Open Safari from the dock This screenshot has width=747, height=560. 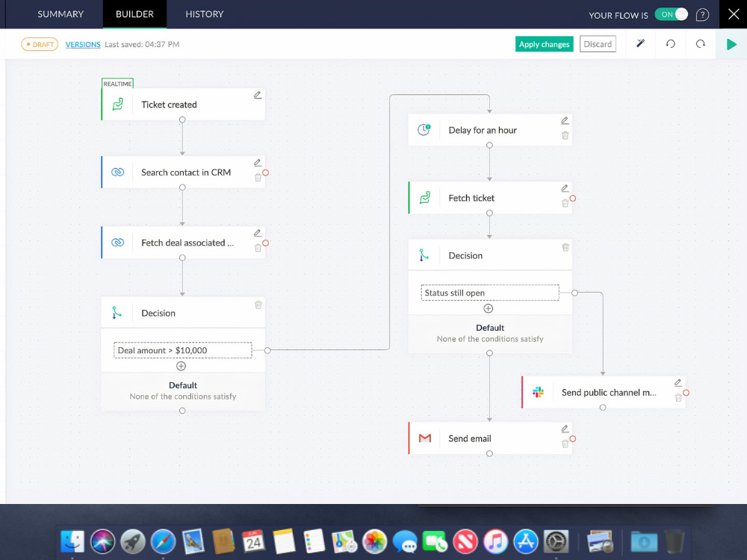point(164,541)
